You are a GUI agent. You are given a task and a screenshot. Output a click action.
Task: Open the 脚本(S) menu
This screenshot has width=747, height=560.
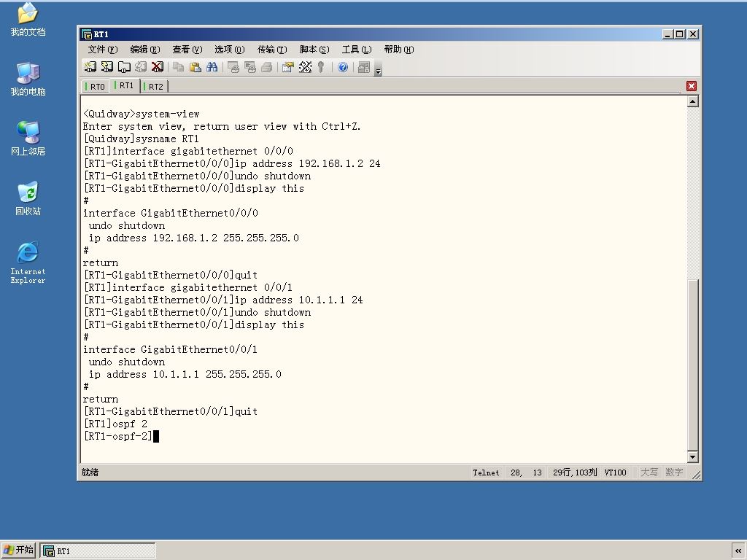pyautogui.click(x=314, y=50)
